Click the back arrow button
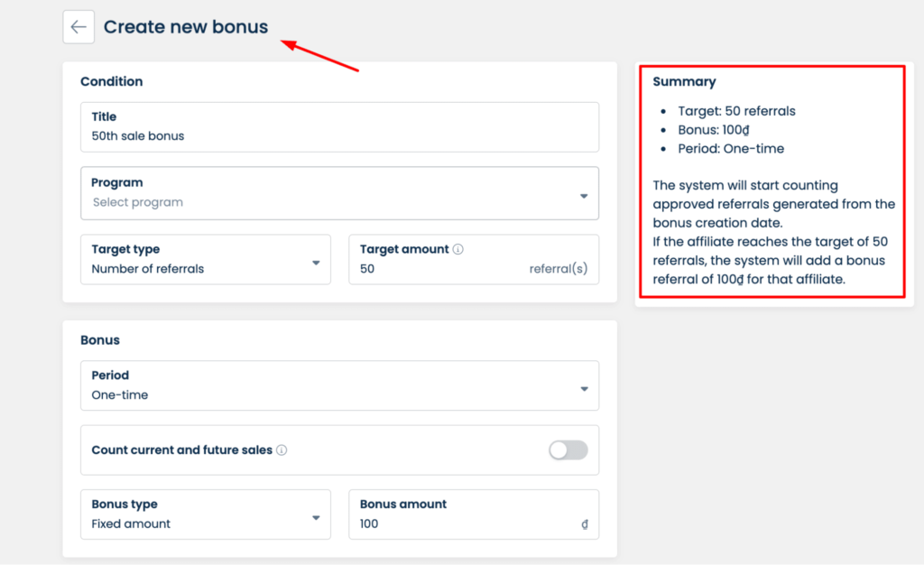 click(79, 27)
